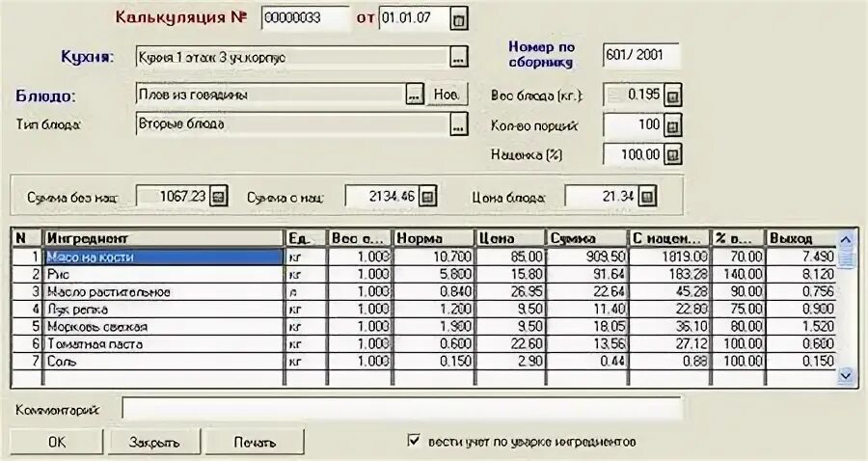Viewport: 868px width, 461px height.
Task: Click the Закрыть button
Action: 154,442
